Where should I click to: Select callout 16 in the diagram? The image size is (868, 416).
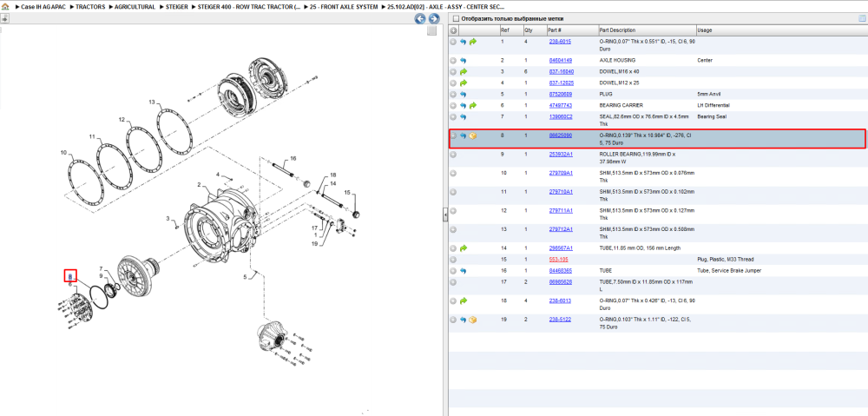point(293,159)
